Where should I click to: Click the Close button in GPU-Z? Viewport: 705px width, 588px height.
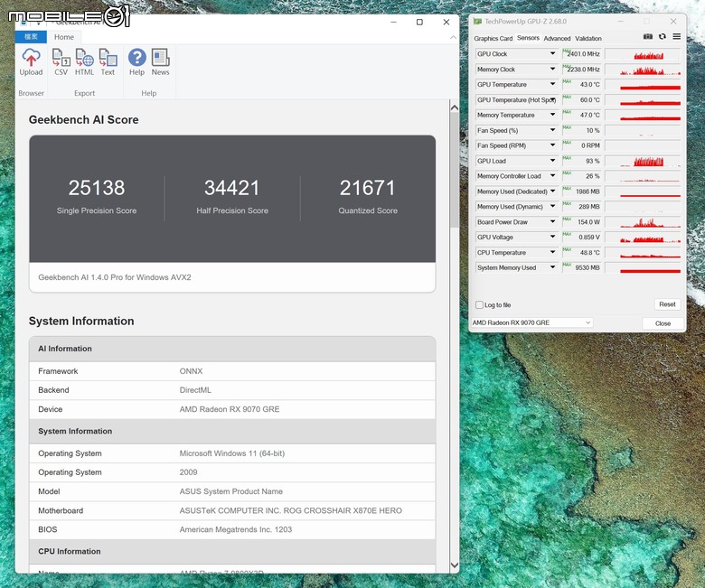(663, 323)
